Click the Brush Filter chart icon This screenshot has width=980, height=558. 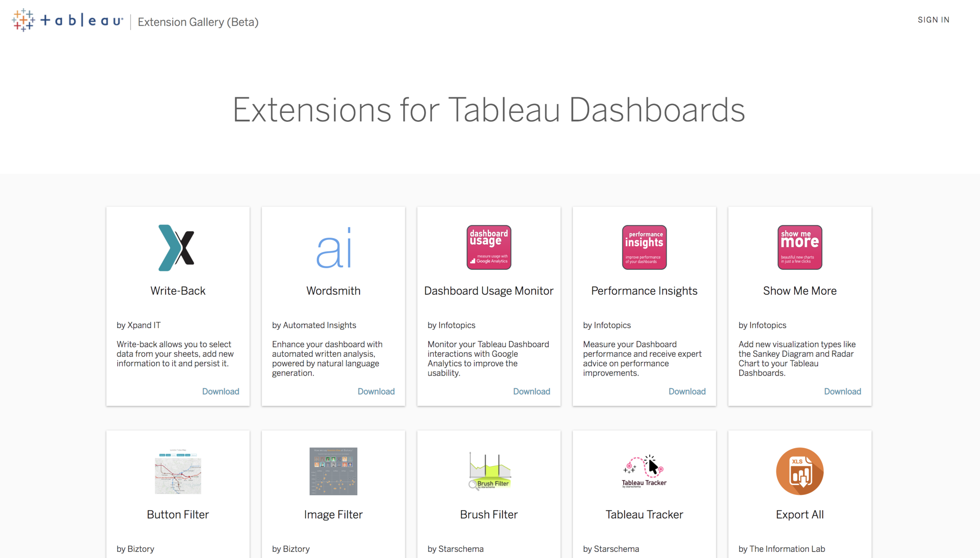tap(489, 471)
